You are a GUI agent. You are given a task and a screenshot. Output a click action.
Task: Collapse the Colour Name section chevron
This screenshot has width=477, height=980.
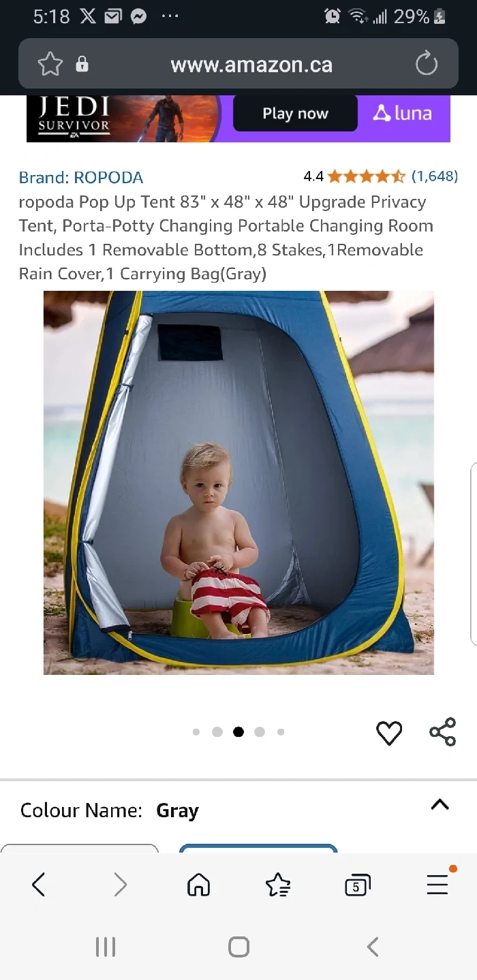coord(440,805)
